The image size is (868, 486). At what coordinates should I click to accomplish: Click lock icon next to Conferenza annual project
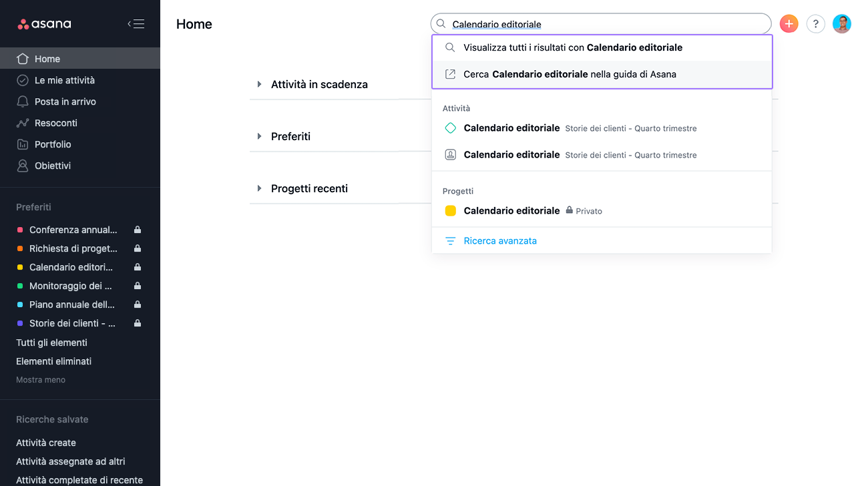[x=138, y=230]
